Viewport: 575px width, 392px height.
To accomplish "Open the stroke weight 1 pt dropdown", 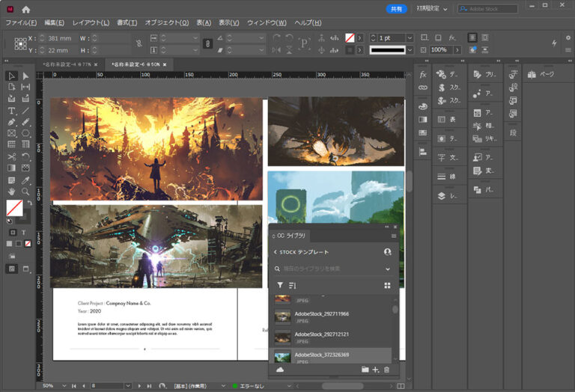I will click(x=410, y=37).
